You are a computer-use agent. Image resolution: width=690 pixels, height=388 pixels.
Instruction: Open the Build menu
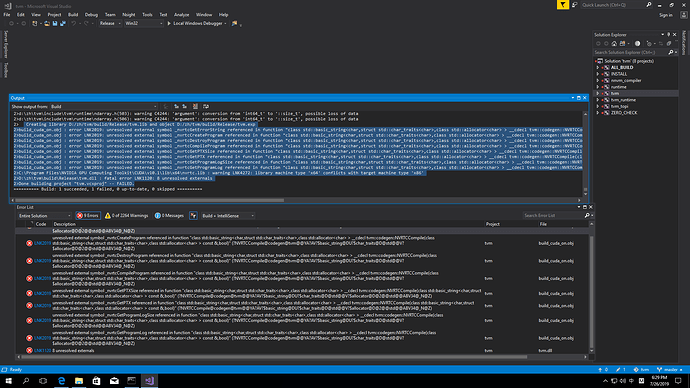click(73, 15)
